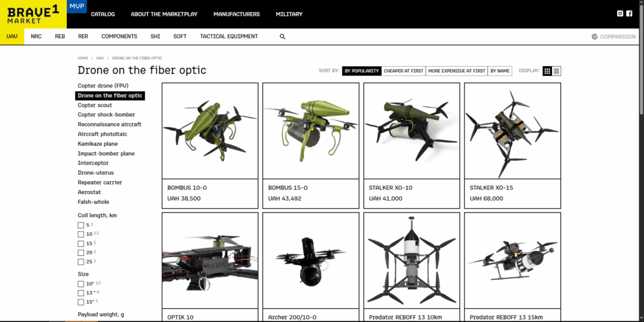Open Copter shock-bomber category
This screenshot has height=322, width=644.
(106, 114)
